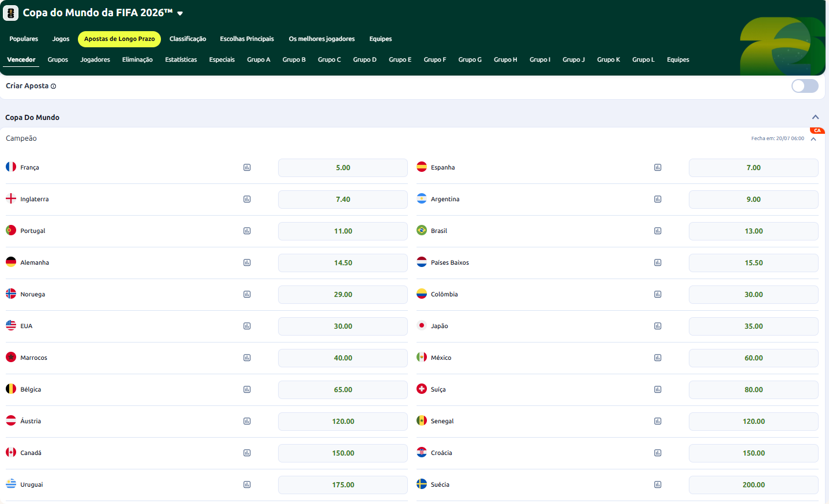Open Escolhas Principais tab
The height and width of the screenshot is (504, 829).
coord(247,39)
